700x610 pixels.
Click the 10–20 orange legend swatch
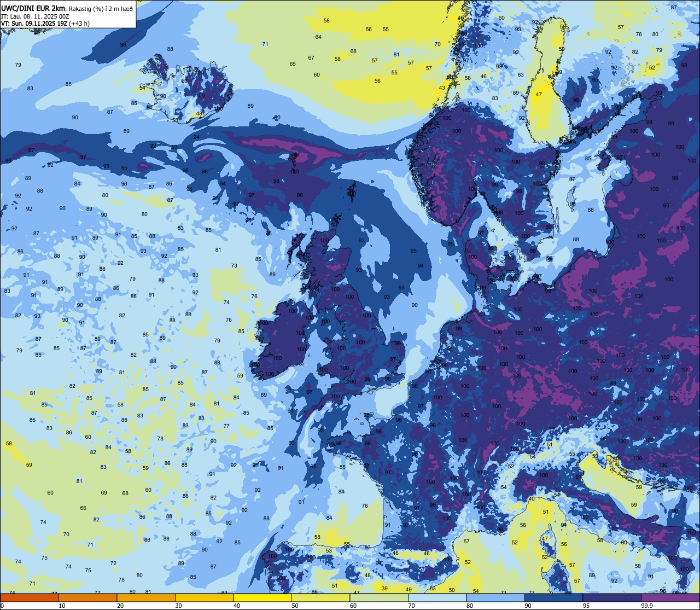click(x=87, y=598)
